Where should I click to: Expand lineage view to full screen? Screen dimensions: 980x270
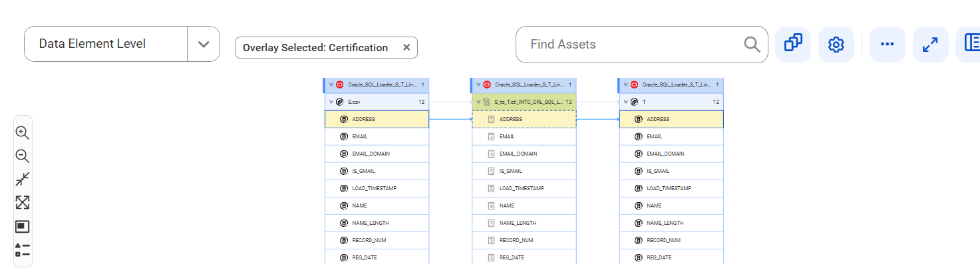point(930,45)
